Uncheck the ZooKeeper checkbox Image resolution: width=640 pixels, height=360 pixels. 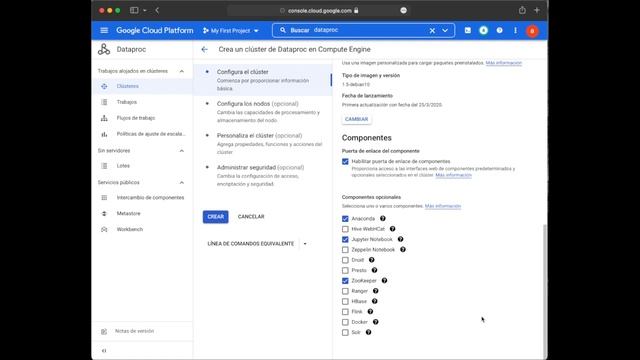tap(345, 281)
